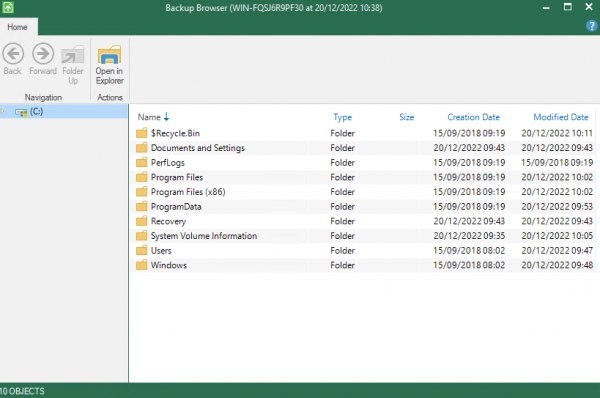Minimize the Backup Browser window
Viewport: 600px width, 398px height.
tap(546, 7)
